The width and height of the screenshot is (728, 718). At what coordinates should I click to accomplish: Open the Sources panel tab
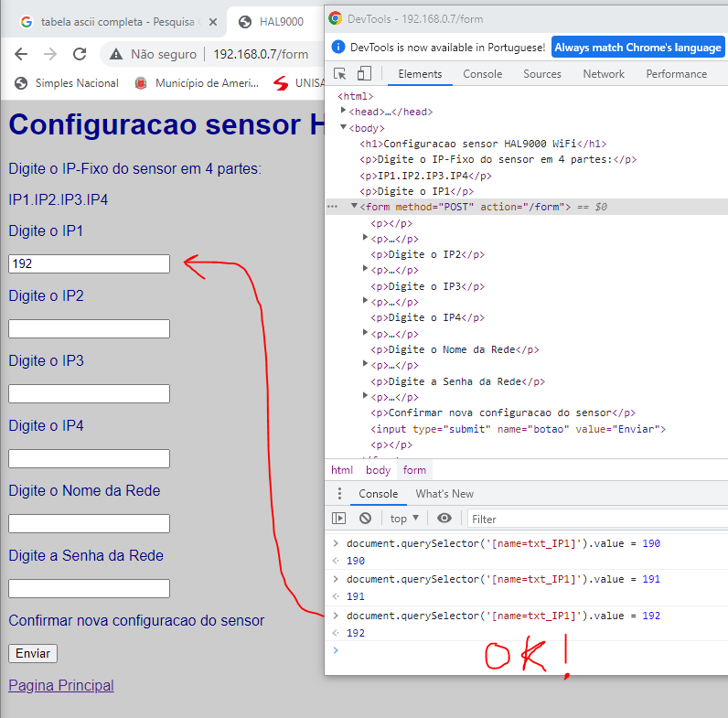click(541, 74)
